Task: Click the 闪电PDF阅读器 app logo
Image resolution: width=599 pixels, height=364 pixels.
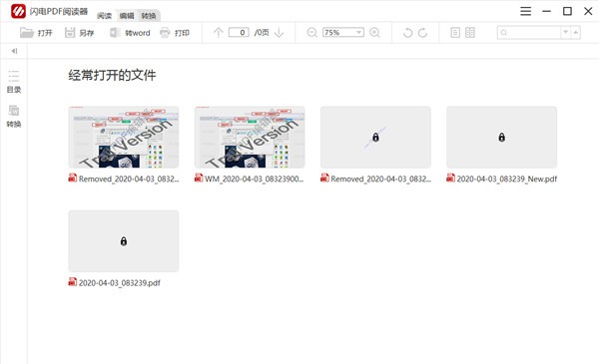Action: pos(18,11)
